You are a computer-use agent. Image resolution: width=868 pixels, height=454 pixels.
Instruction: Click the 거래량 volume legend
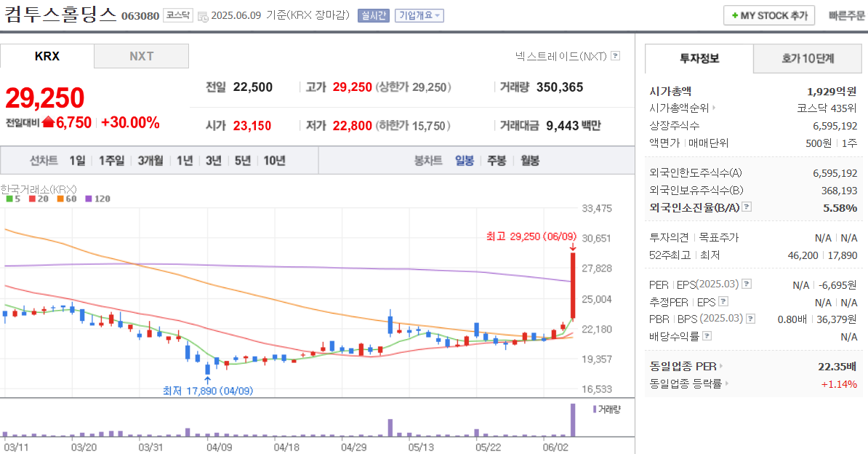tap(607, 409)
